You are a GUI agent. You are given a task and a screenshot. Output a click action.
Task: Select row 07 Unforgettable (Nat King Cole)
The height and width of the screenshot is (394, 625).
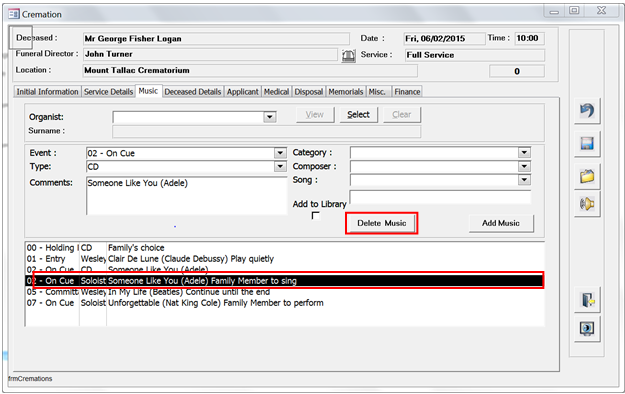coord(285,303)
